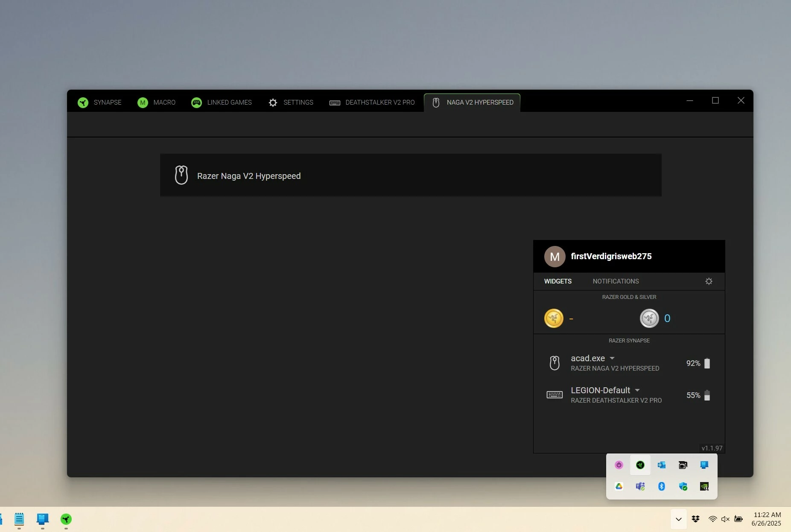791x532 pixels.
Task: Maximize the Razer Synapse window
Action: click(715, 101)
